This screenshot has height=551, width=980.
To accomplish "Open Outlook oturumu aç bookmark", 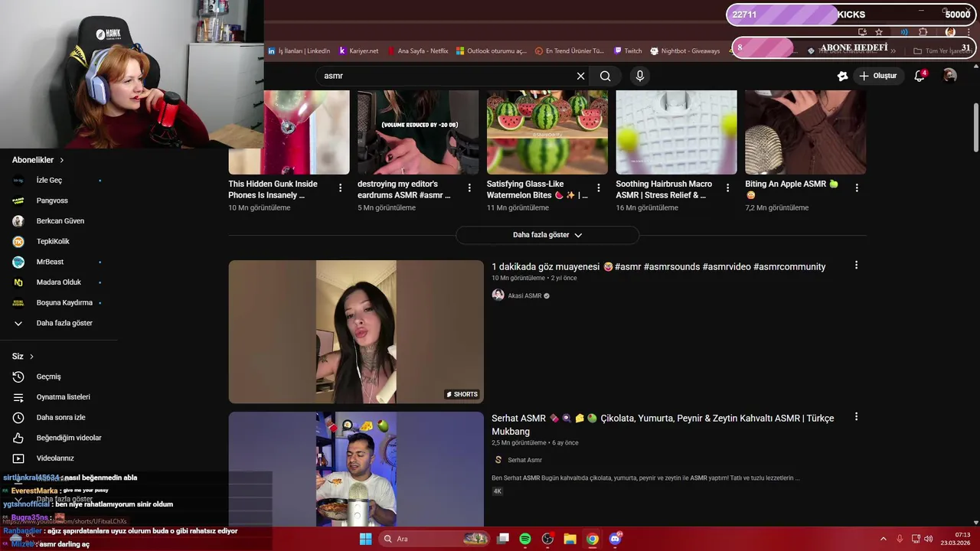I will click(492, 51).
